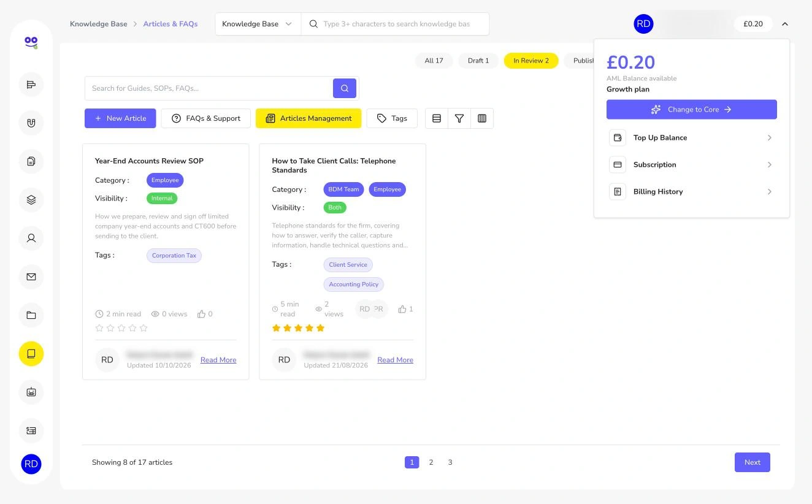Click the owl logo in the sidebar
The height and width of the screenshot is (504, 812).
(31, 42)
